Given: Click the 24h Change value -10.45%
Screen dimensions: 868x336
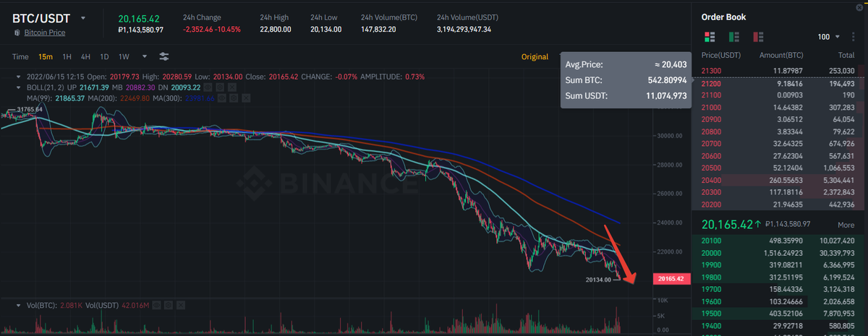Looking at the screenshot, I should (x=226, y=30).
